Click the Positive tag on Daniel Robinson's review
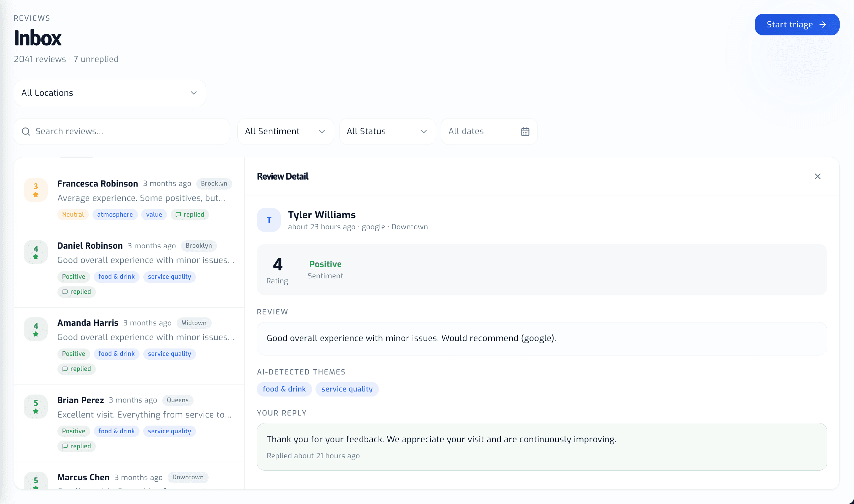Screen dimensions: 854x504 point(73,277)
